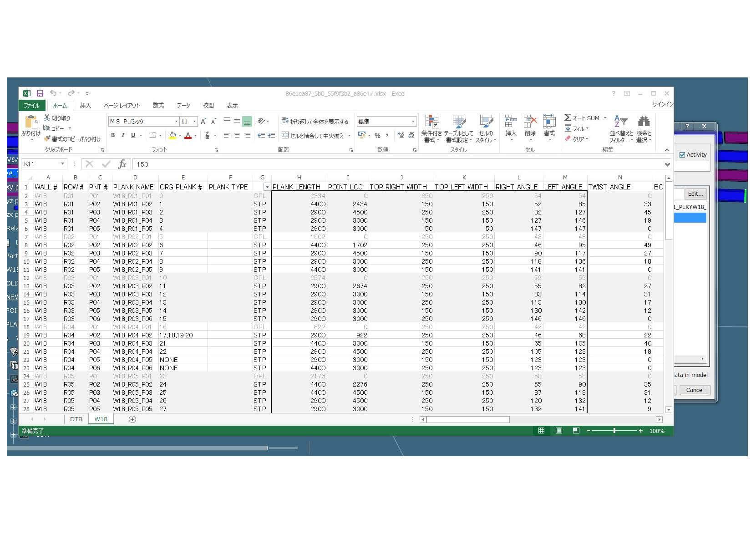
Task: Click the Sign in (サインイン) link
Action: point(663,104)
